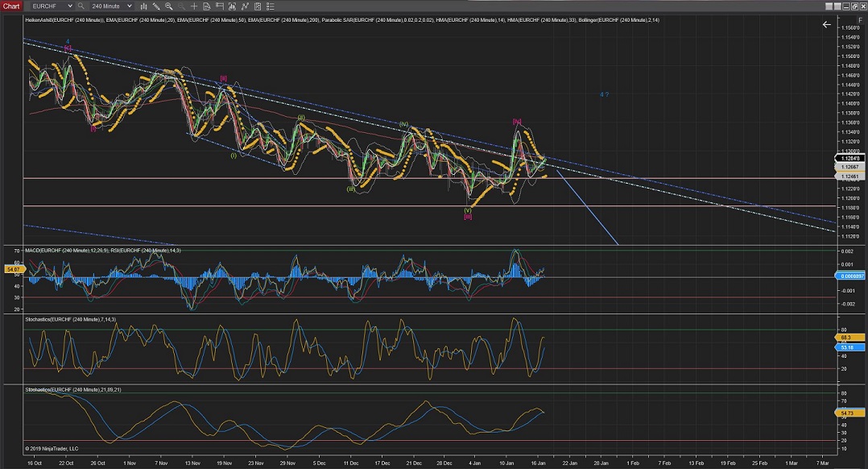This screenshot has height=469, width=868.
Task: Click the greyed zoom out magnifier icon
Action: coord(181,6)
